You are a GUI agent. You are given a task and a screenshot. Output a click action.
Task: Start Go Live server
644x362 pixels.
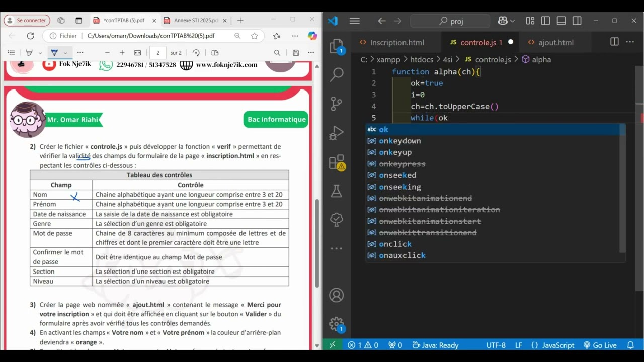pyautogui.click(x=600, y=345)
